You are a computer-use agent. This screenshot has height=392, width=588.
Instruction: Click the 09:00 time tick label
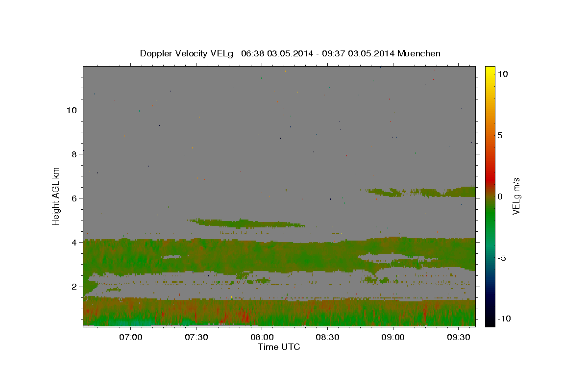point(393,337)
